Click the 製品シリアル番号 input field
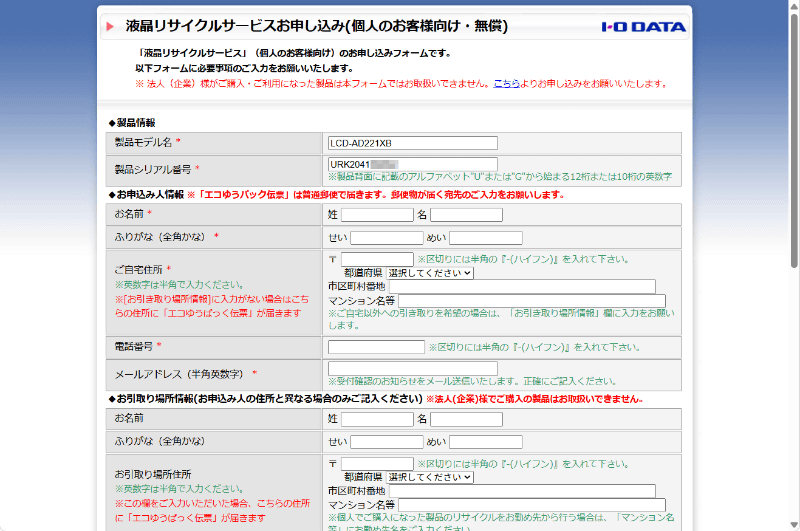Screen dimensions: 800x531 click(412, 164)
